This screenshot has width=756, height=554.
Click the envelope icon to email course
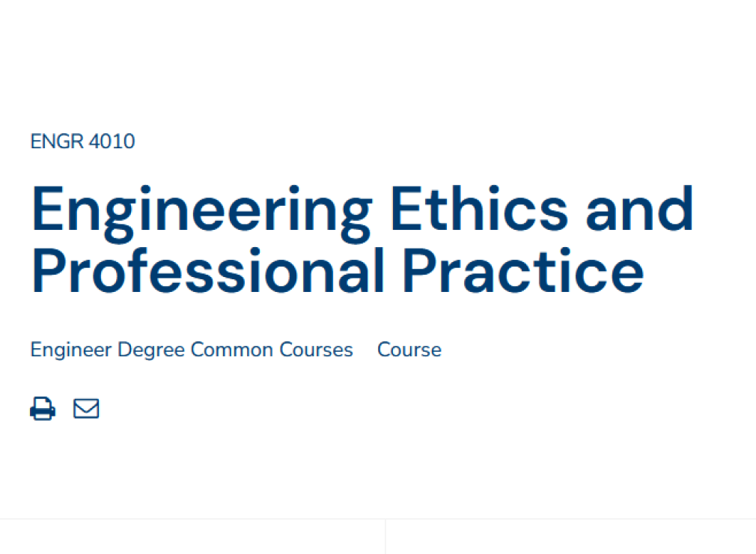pos(86,409)
